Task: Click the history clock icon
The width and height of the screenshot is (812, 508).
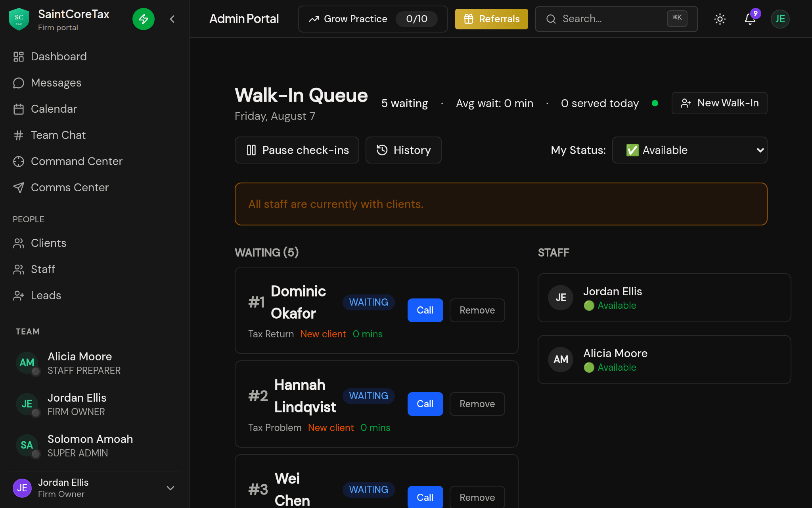Action: (382, 150)
